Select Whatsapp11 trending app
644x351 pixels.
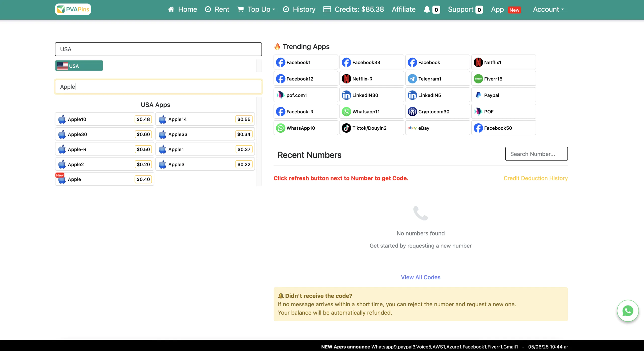(372, 111)
